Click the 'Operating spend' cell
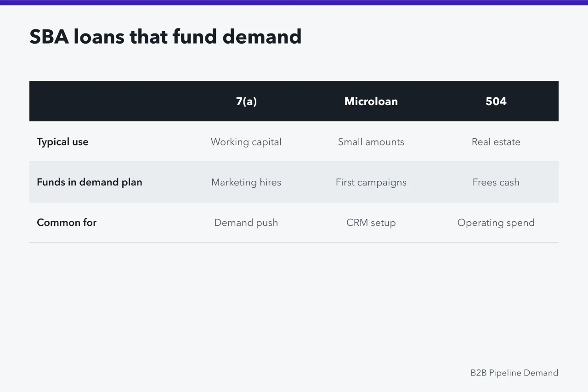The height and width of the screenshot is (392, 588). tap(496, 223)
